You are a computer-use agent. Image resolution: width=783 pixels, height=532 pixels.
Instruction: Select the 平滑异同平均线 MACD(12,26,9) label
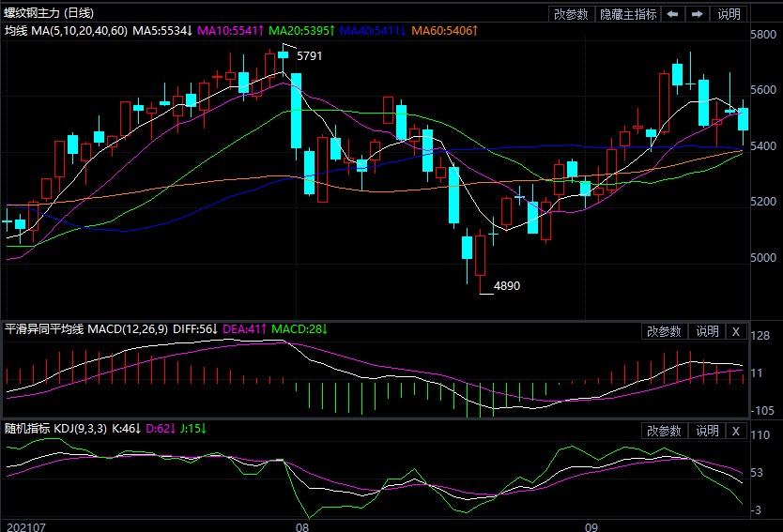[x=85, y=329]
